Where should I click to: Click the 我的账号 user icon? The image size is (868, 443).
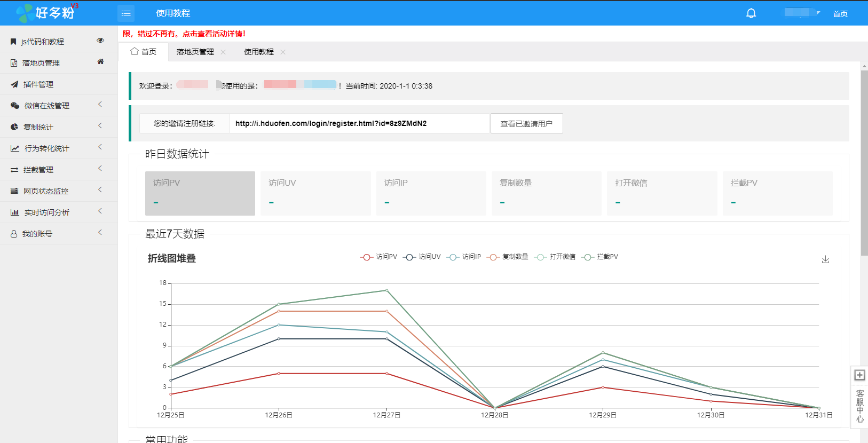coord(14,234)
